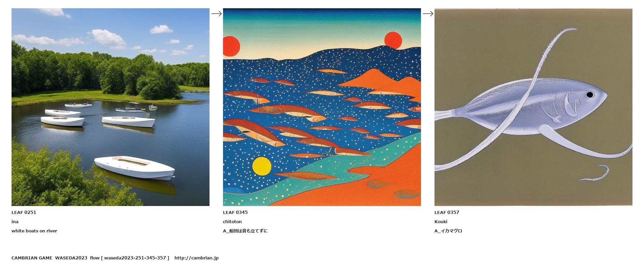Open the http://cambrian.jp link
Screen dimensions: 644x266
coord(196,258)
